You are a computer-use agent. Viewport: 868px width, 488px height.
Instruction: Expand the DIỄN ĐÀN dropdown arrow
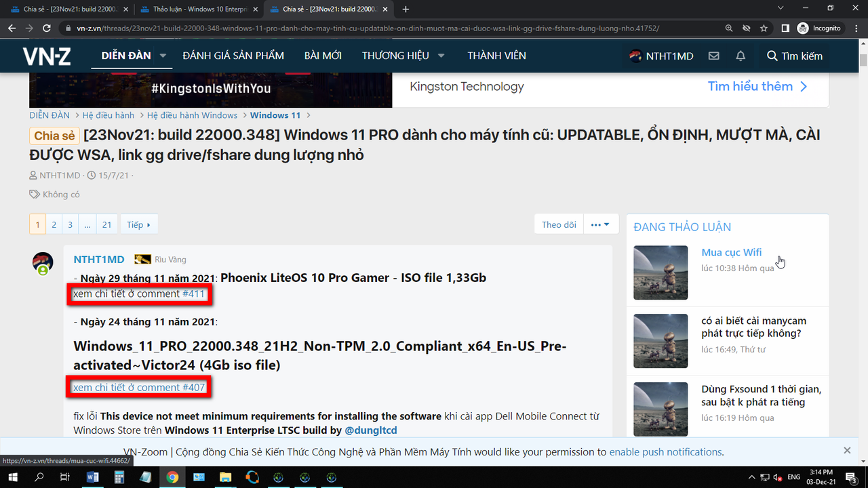point(163,56)
